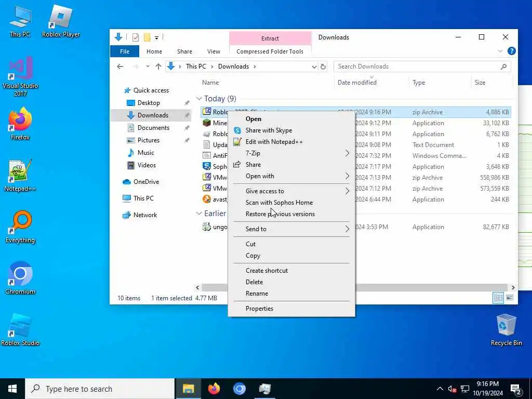Launch Roblox Player desktop shortcut
Viewport: 532px width, 399px height.
point(61,21)
